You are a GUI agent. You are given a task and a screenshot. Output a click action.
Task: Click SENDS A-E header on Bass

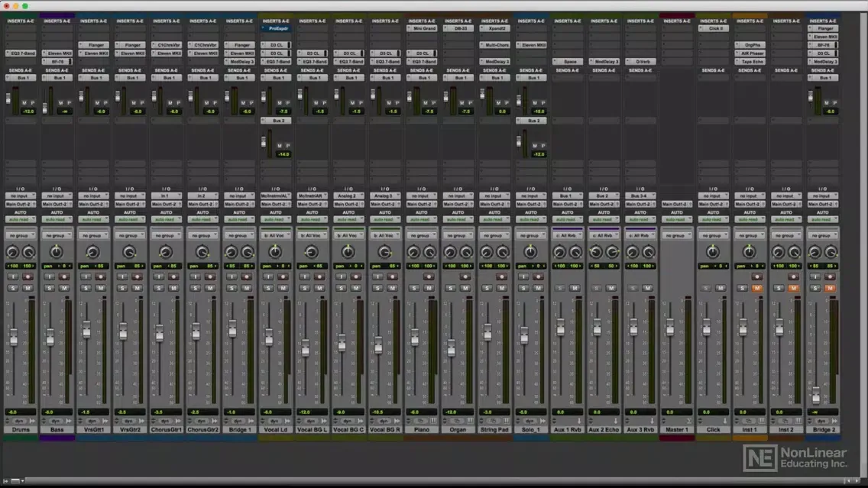(x=57, y=71)
